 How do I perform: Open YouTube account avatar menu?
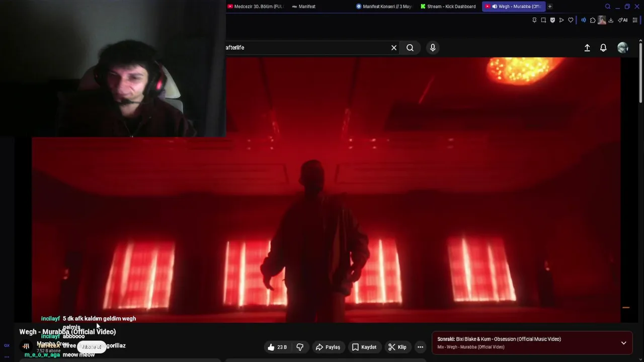point(623,48)
